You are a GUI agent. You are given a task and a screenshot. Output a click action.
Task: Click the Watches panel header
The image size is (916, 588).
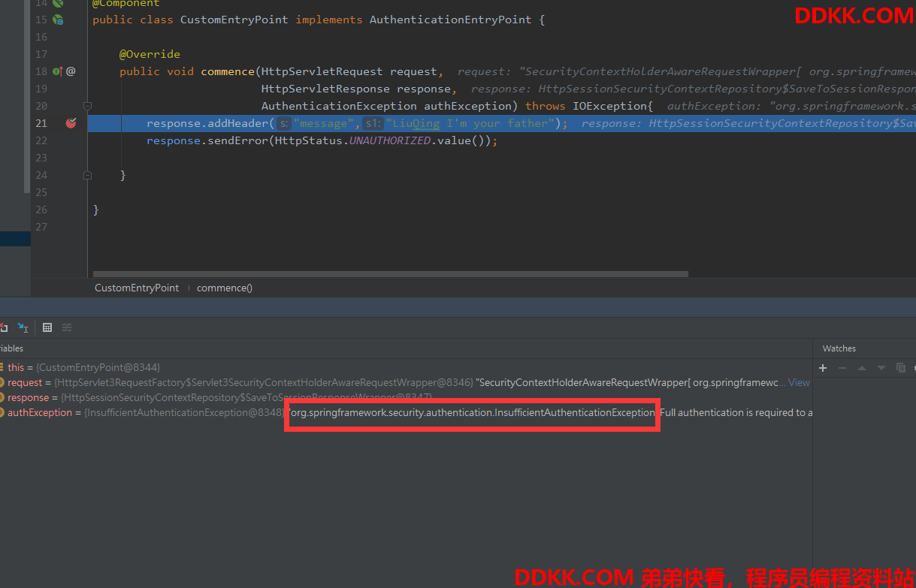839,348
